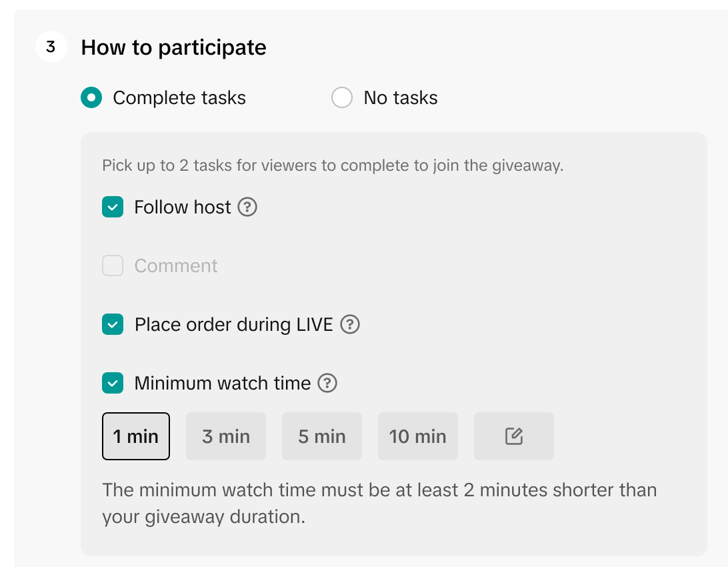
Task: Click the watch time duration note text
Action: [379, 504]
